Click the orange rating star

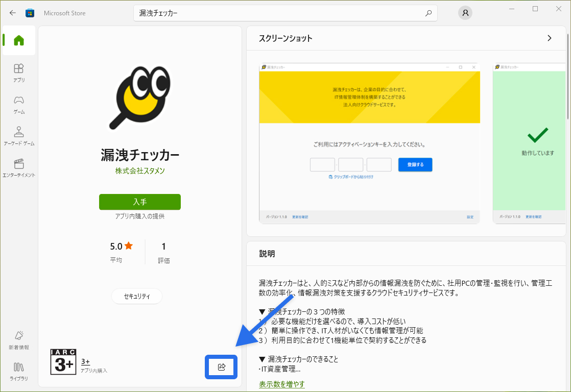click(129, 246)
